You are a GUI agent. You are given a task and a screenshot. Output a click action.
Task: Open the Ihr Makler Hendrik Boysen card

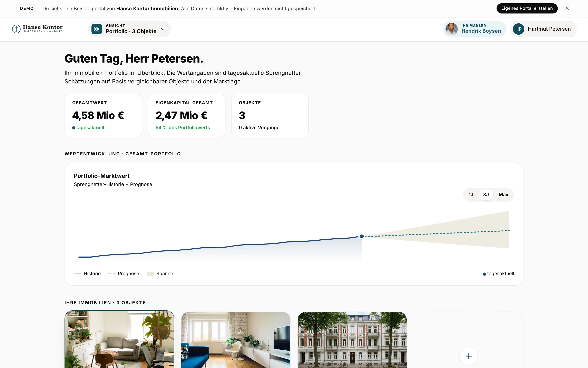(x=474, y=29)
